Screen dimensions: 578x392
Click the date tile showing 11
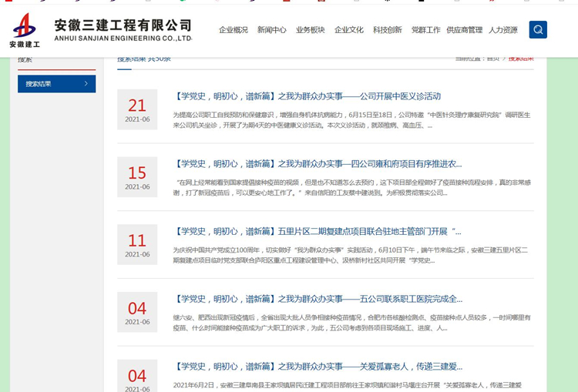[137, 244]
